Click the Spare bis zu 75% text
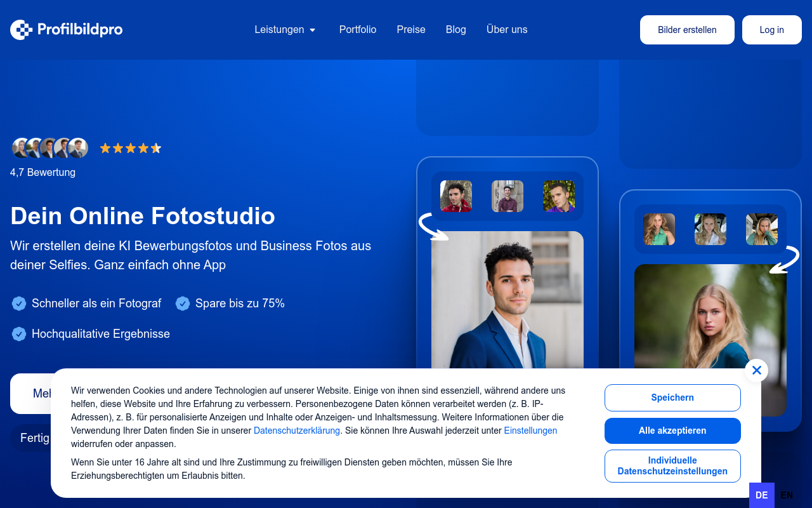This screenshot has width=812, height=508. coord(240,304)
